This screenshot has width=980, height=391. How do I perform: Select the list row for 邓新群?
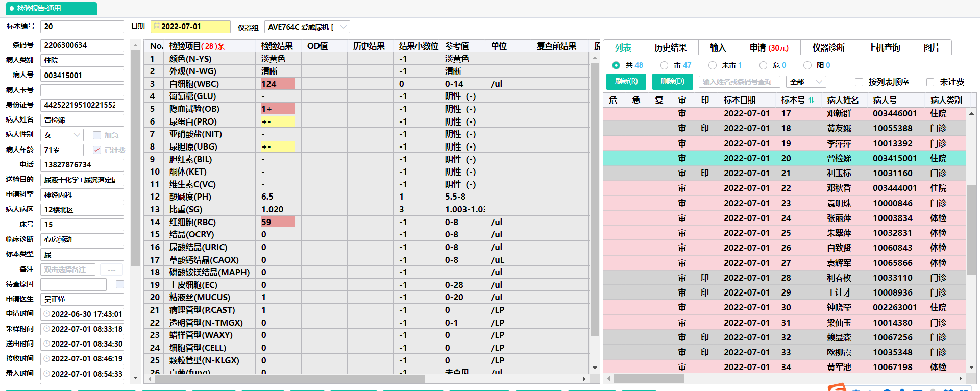pos(785,113)
